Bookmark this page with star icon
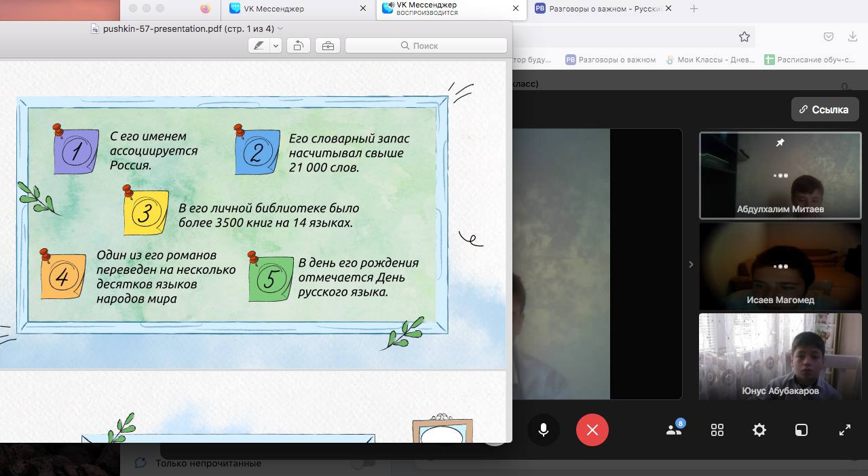The height and width of the screenshot is (476, 868). coord(744,37)
